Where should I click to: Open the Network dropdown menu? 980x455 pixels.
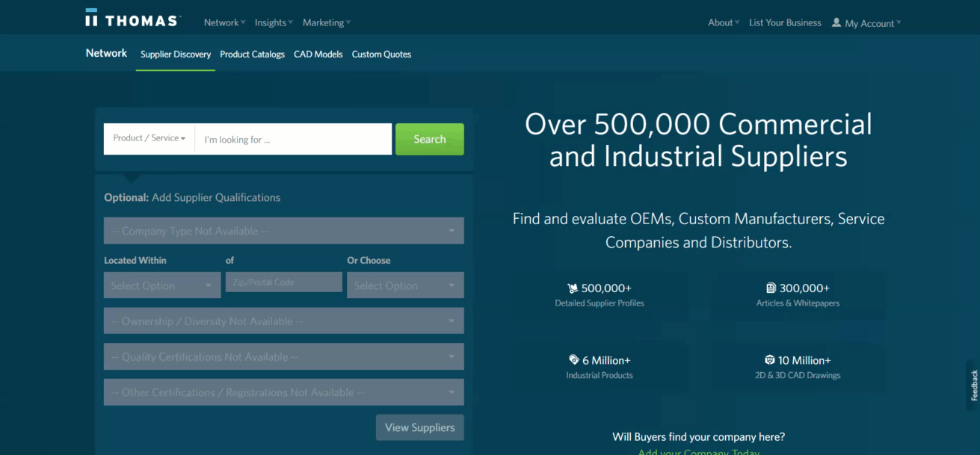tap(224, 22)
